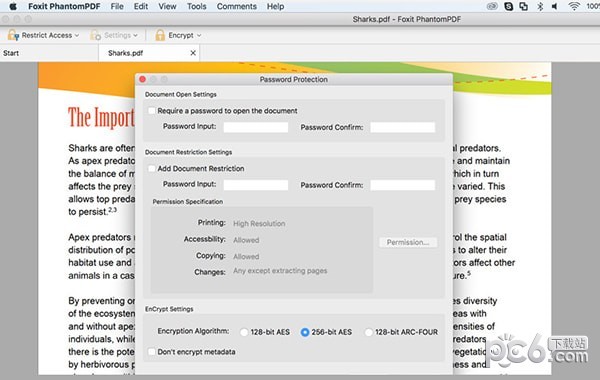Open the View menu
The width and height of the screenshot is (600, 380).
coord(167,7)
